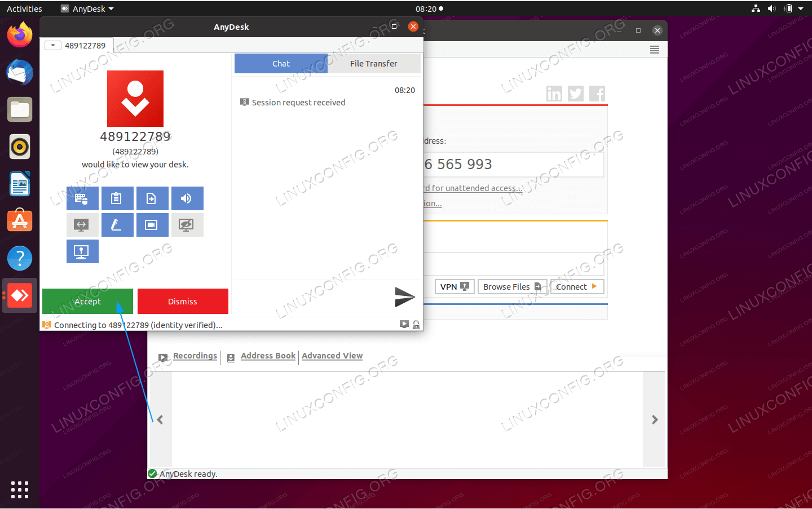
Task: Open the Advanced View link
Action: [332, 356]
